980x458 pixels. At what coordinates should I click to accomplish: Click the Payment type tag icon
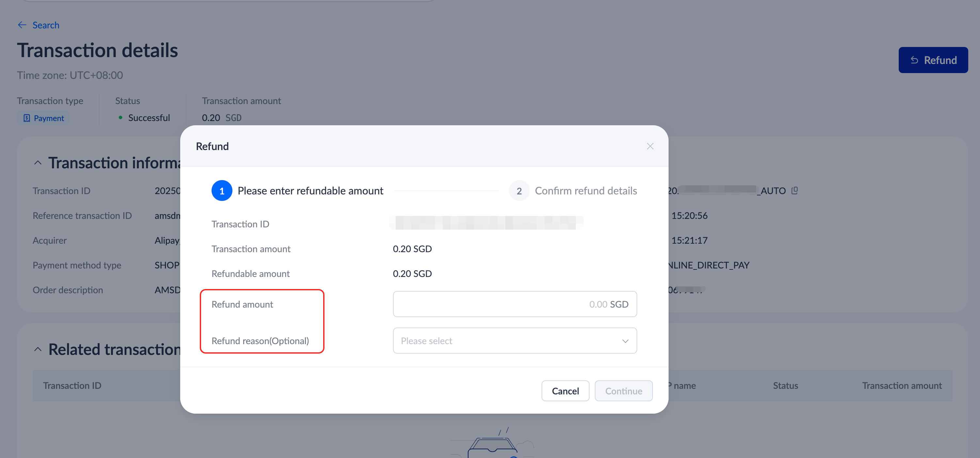(x=27, y=118)
